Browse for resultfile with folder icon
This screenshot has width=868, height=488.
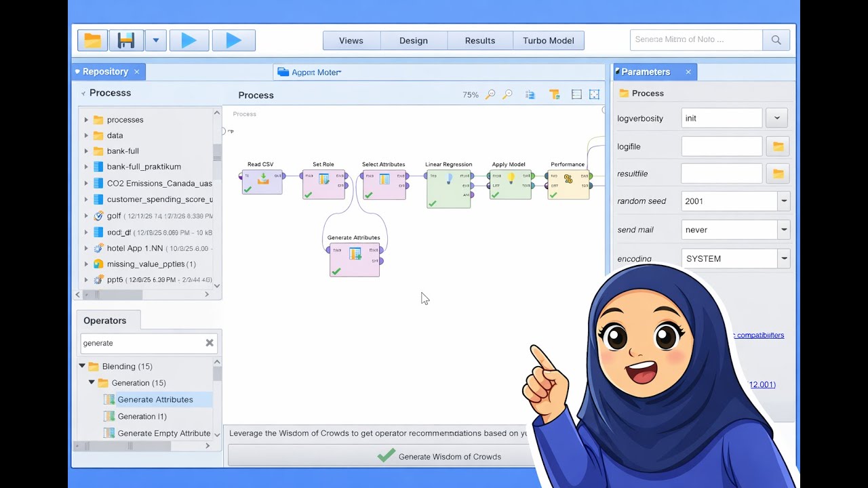tap(778, 174)
